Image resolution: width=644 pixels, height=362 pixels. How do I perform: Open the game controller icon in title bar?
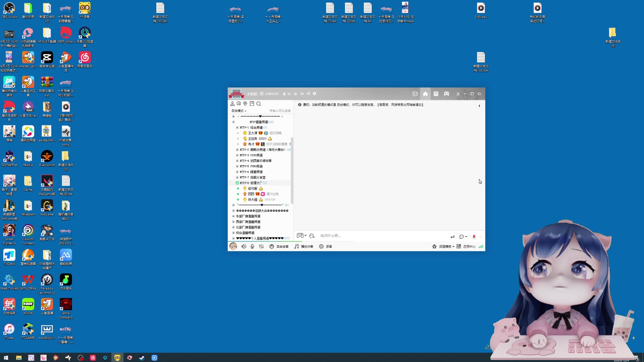(446, 94)
